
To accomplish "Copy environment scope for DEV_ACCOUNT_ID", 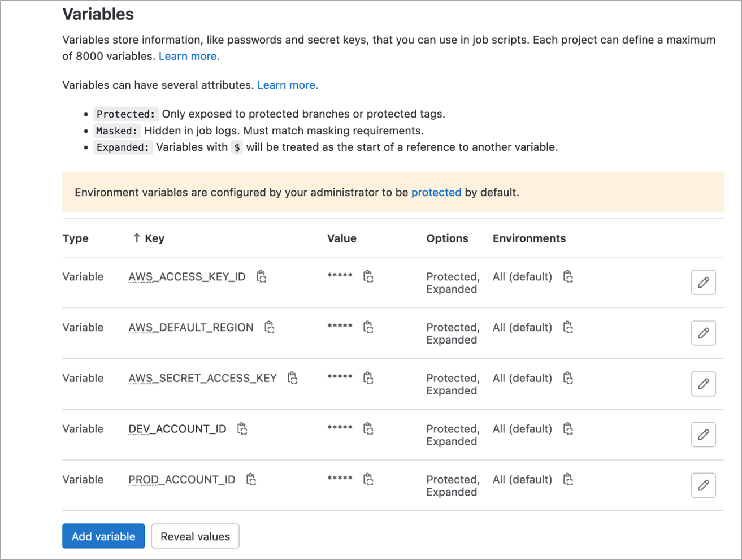I will 568,429.
